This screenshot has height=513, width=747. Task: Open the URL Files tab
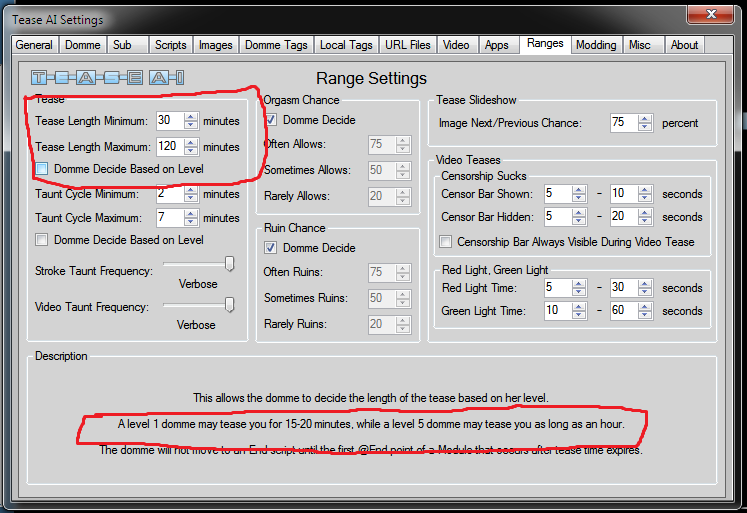click(x=408, y=45)
